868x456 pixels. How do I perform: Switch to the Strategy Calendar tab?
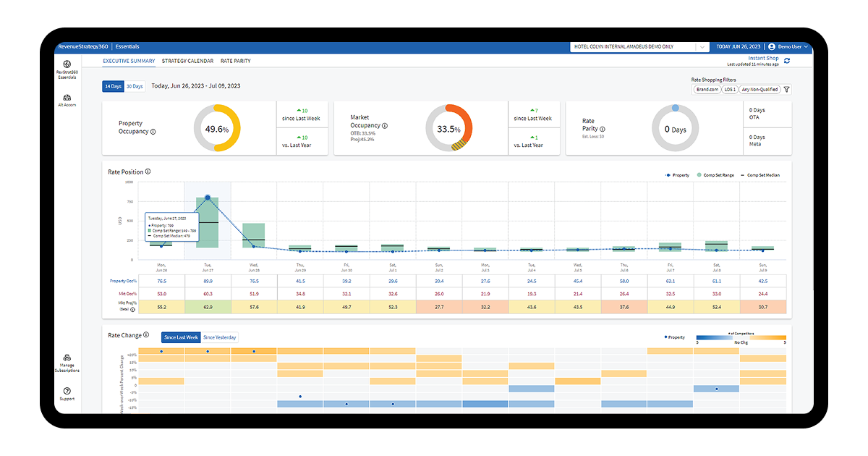coord(187,61)
